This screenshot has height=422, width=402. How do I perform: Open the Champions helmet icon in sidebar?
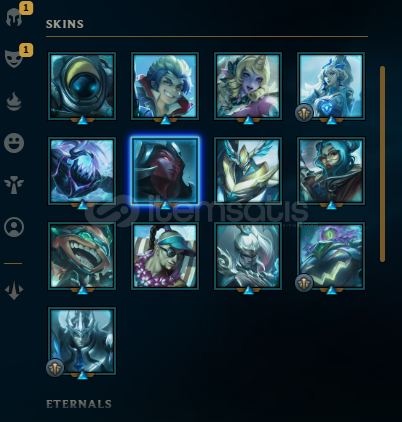click(x=14, y=17)
